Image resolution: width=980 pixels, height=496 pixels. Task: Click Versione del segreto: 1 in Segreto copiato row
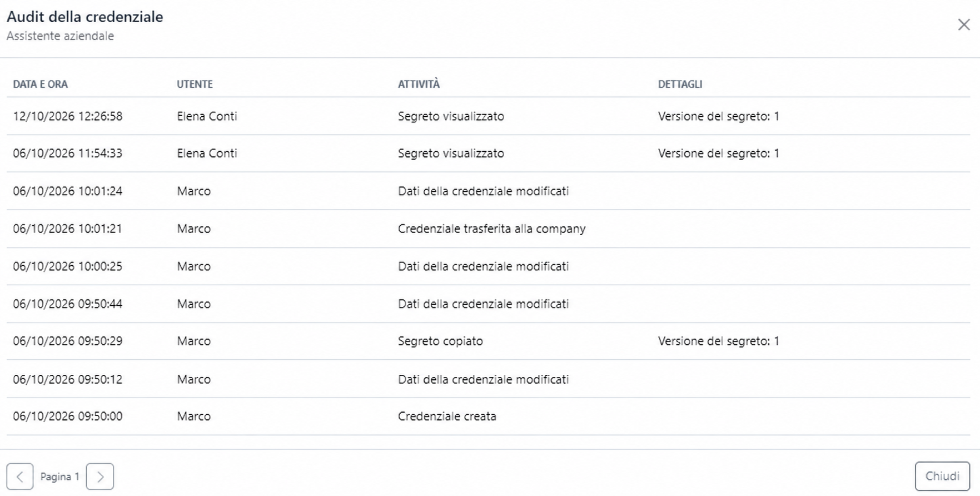(x=719, y=341)
